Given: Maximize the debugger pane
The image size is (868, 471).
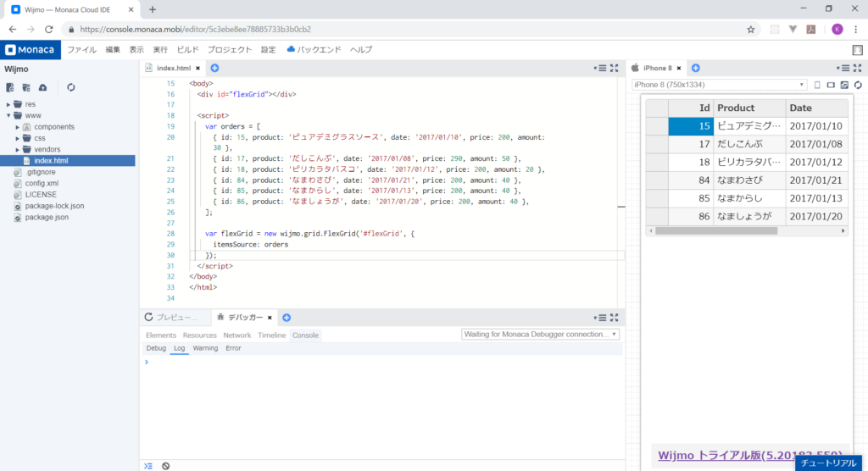Looking at the screenshot, I should click(615, 318).
